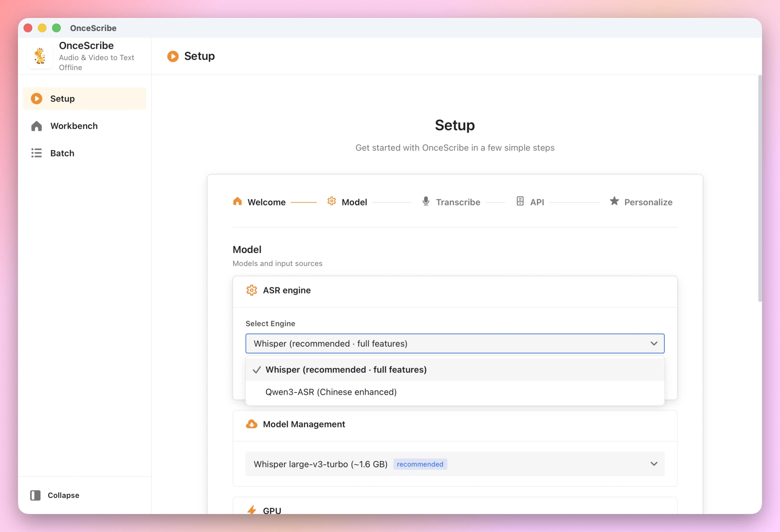Image resolution: width=780 pixels, height=532 pixels.
Task: Click the Select Engine label
Action: 270,324
